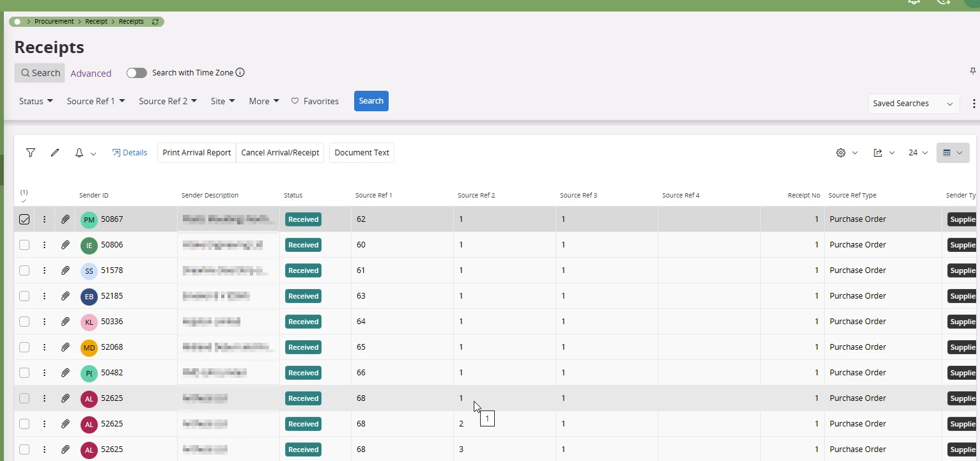The width and height of the screenshot is (980, 461).
Task: Click the PM avatar for sender 50867
Action: click(89, 220)
